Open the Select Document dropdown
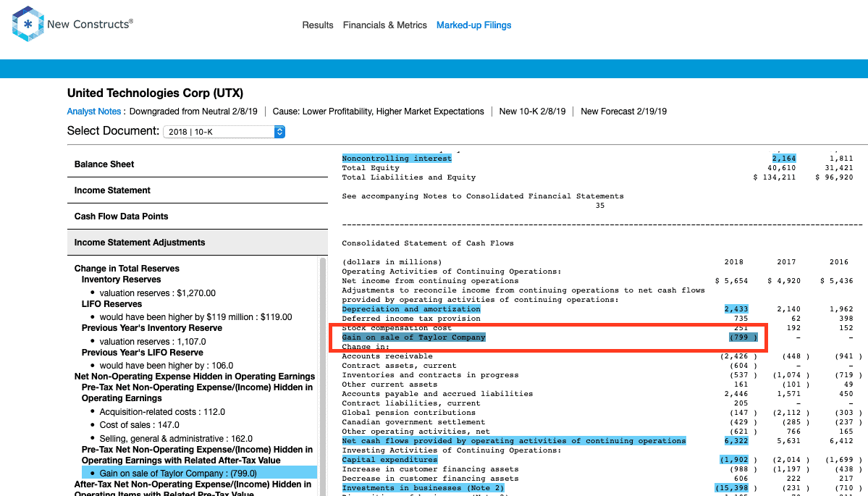The height and width of the screenshot is (496, 868). point(224,132)
